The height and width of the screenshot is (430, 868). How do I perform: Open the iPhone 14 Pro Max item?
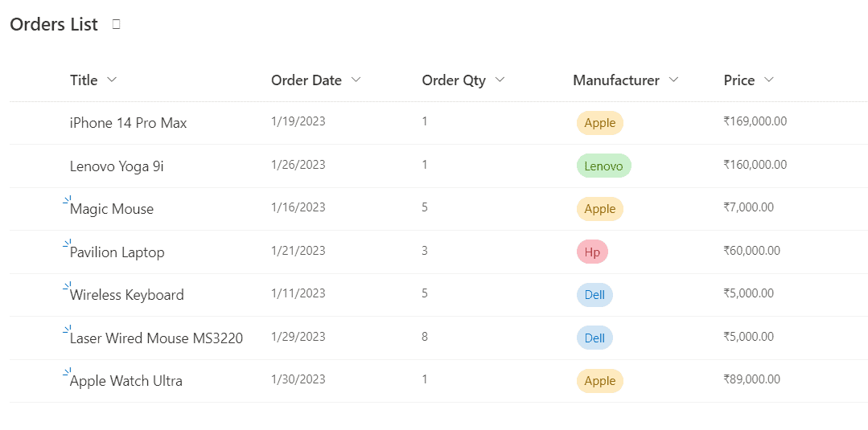tap(129, 123)
